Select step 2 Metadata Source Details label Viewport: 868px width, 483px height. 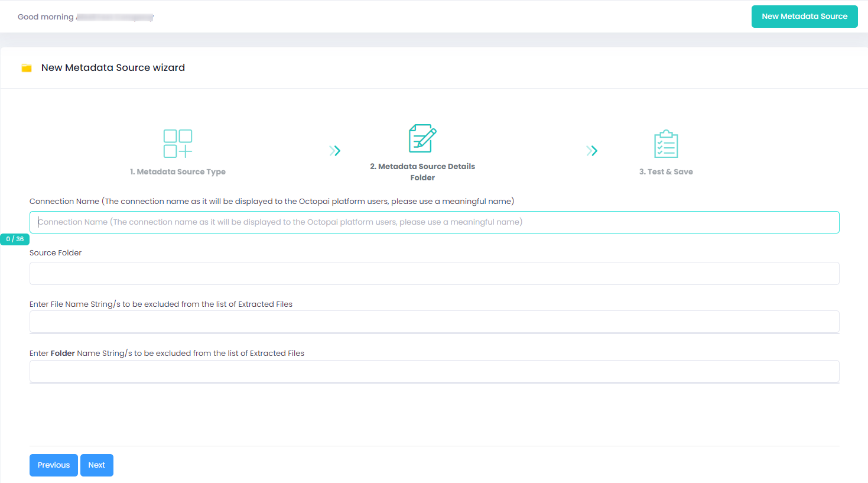click(422, 167)
